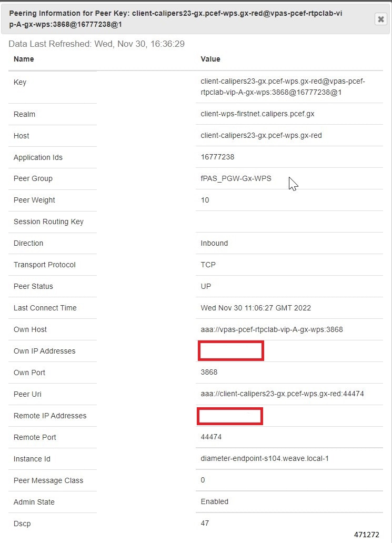Select the Last Connect Time value
The image size is (392, 543).
click(x=256, y=308)
